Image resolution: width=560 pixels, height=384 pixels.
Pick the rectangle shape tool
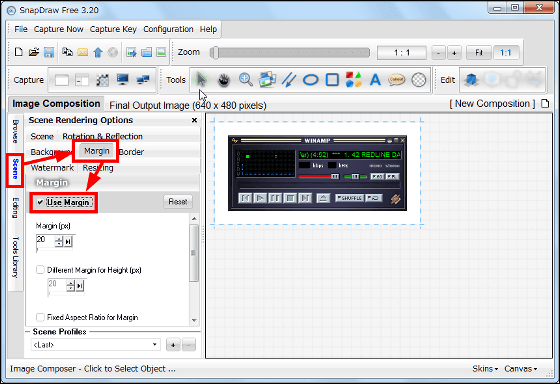332,80
